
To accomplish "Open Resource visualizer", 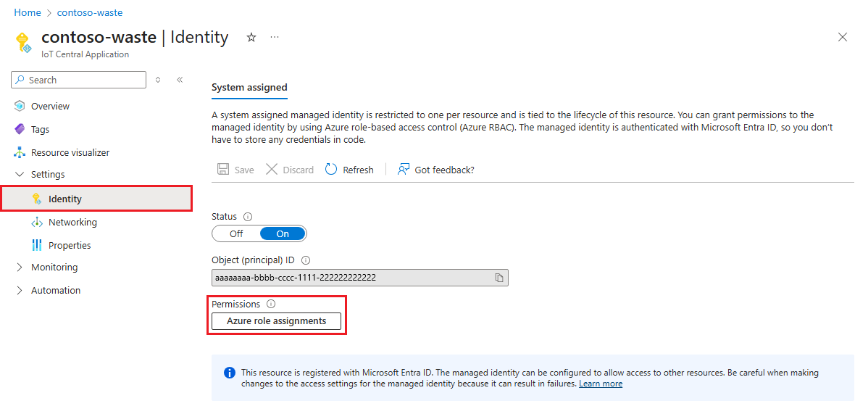I will click(70, 152).
